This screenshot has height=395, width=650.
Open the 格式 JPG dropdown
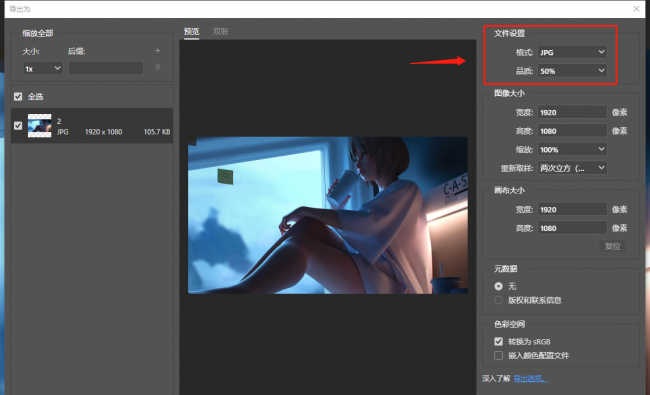pos(572,52)
